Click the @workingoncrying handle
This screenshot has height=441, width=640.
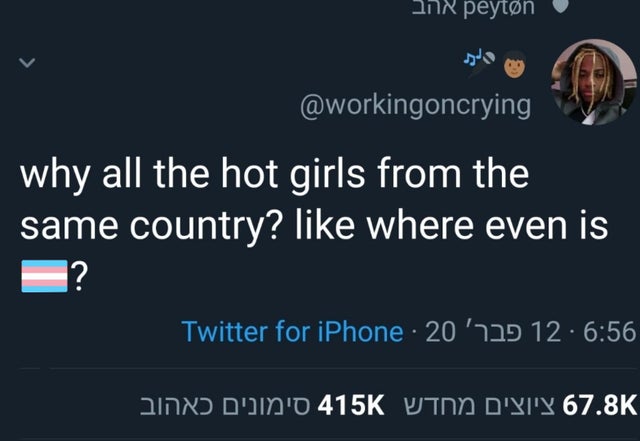416,106
